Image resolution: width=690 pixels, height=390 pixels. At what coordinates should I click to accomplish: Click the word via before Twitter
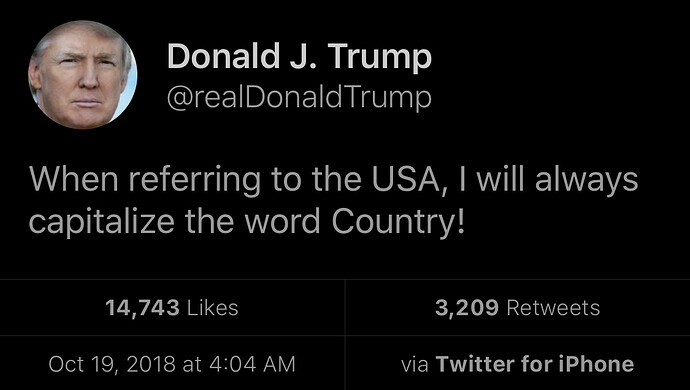click(415, 365)
